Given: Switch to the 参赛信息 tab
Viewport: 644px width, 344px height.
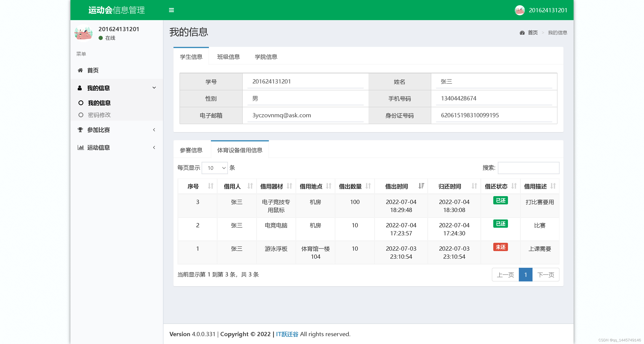Looking at the screenshot, I should click(x=191, y=150).
